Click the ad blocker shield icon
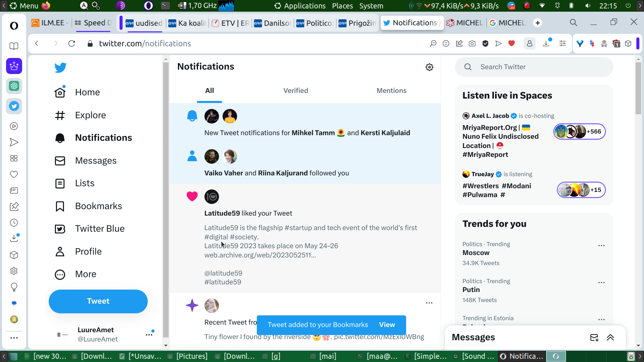This screenshot has width=644, height=362. 485,43
